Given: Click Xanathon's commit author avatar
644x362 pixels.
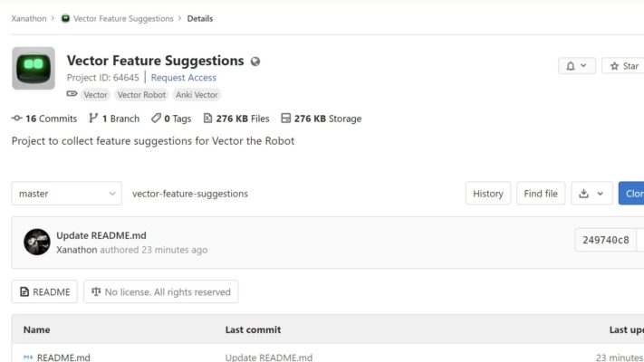Looking at the screenshot, I should 37,242.
